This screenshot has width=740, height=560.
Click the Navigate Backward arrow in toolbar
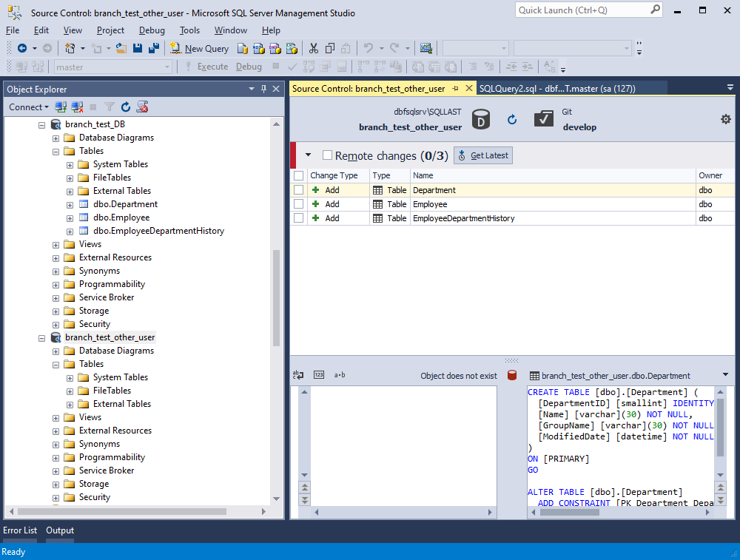click(x=21, y=48)
